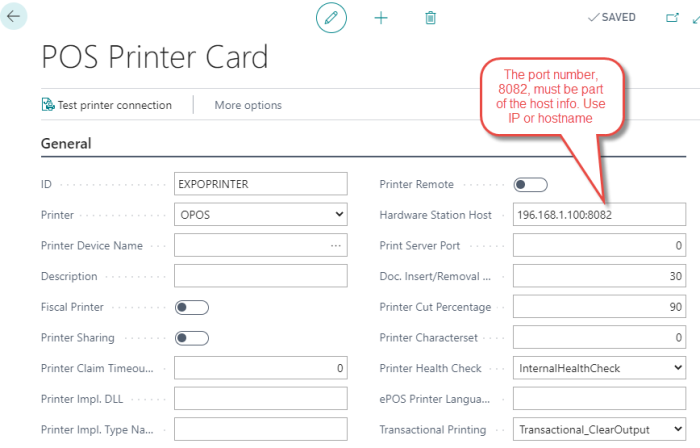Click the Printer Impl. Type Name field
This screenshot has height=448, width=700.
point(261,430)
